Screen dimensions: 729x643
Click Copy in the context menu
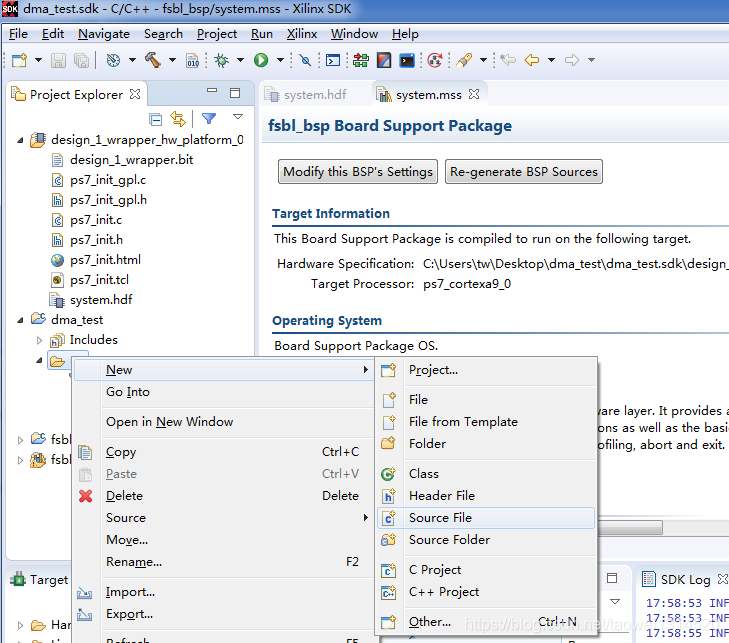(x=224, y=451)
